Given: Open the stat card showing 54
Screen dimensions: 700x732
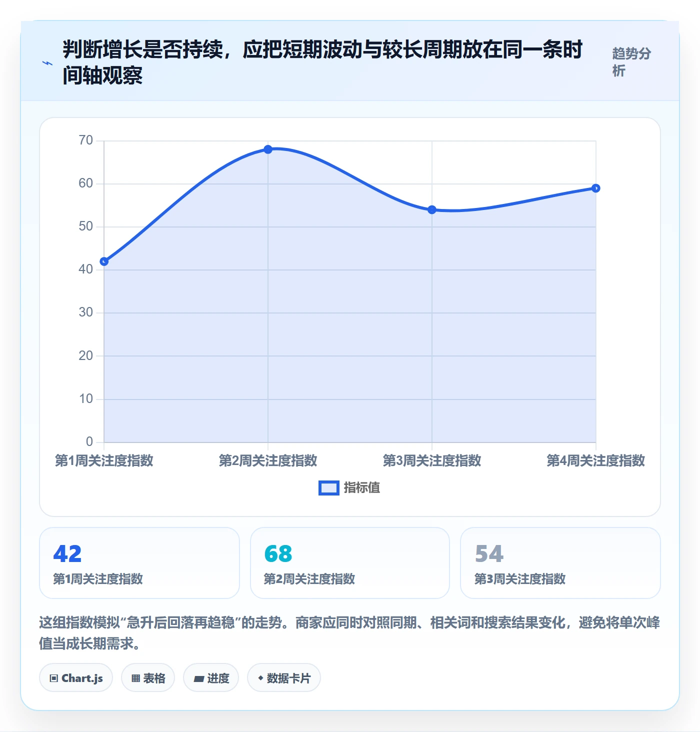Looking at the screenshot, I should click(560, 563).
